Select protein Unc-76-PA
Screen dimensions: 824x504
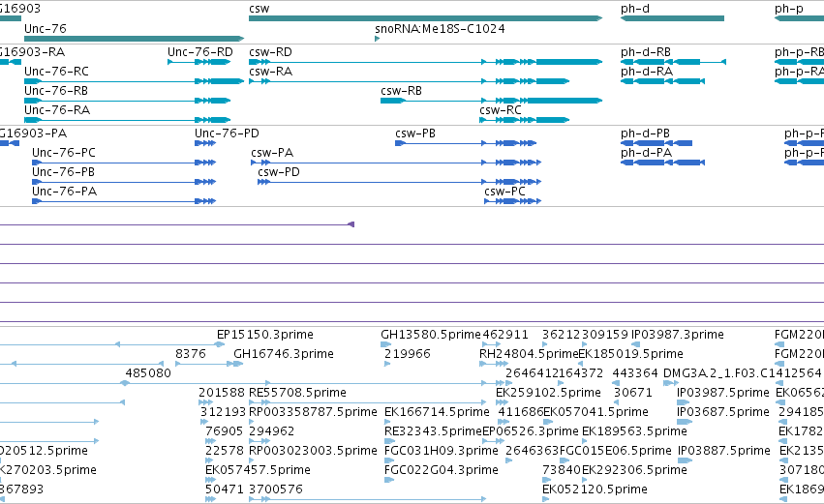coord(124,201)
